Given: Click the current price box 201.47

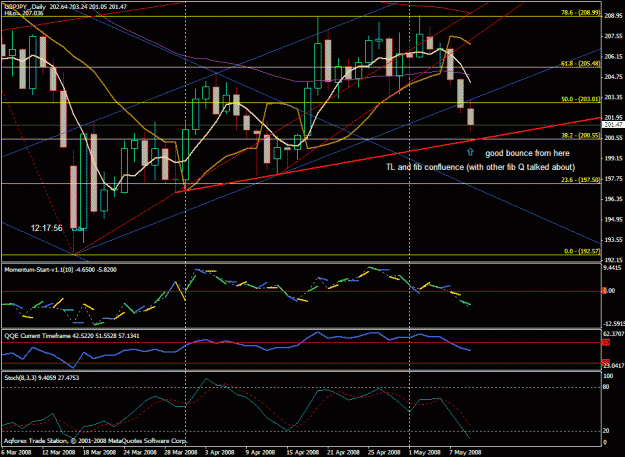Looking at the screenshot, I should coord(613,125).
